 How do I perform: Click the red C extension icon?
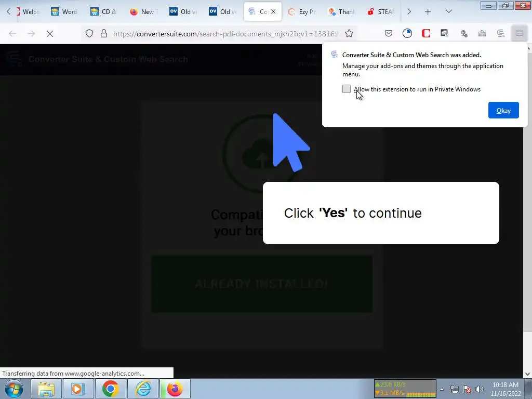(426, 33)
